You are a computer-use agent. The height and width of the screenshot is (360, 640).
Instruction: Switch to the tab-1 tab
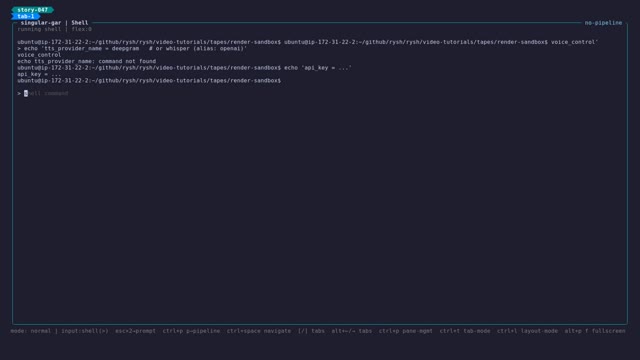coord(26,16)
